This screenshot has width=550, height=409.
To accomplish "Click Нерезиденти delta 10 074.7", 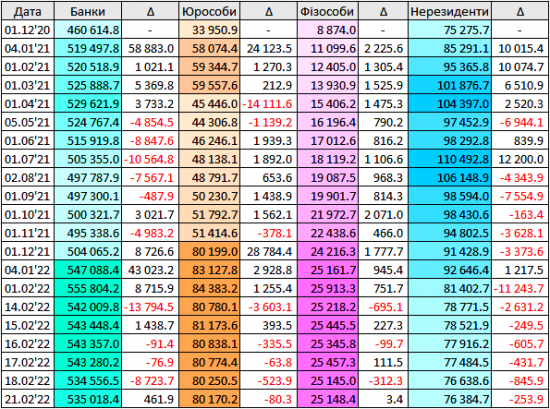I will 521,67.
